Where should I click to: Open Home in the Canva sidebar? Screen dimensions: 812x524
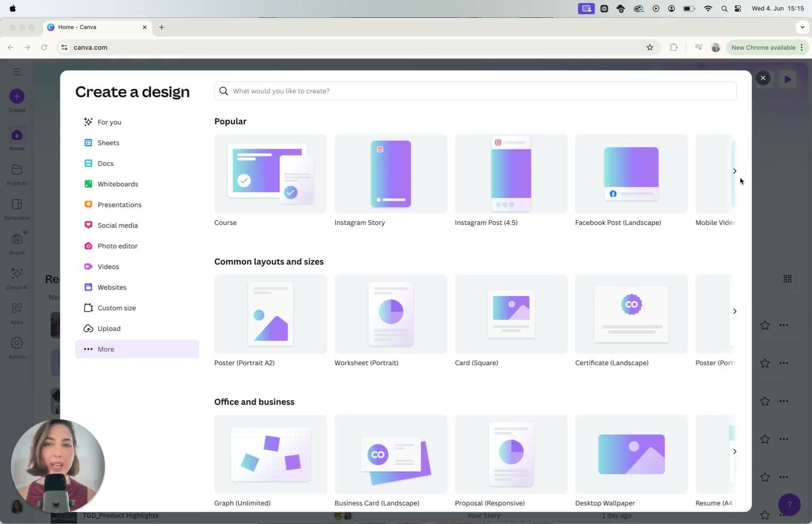tap(17, 139)
